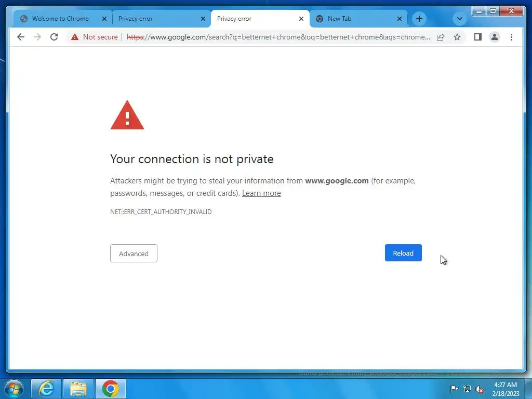Screen dimensions: 532x399
Task: Maximize the Chrome window
Action: point(493,11)
